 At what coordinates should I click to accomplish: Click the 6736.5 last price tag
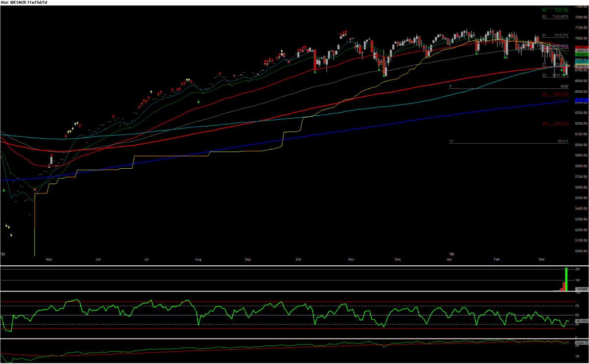[x=582, y=67]
